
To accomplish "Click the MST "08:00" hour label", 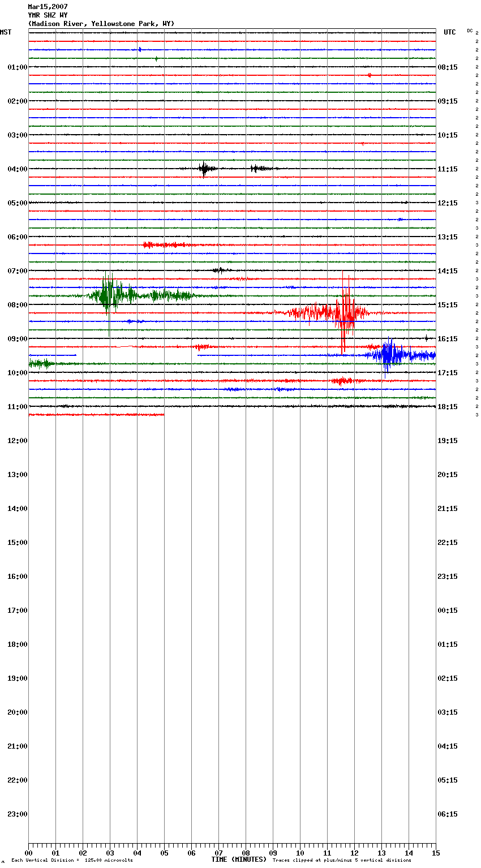I will (18, 305).
